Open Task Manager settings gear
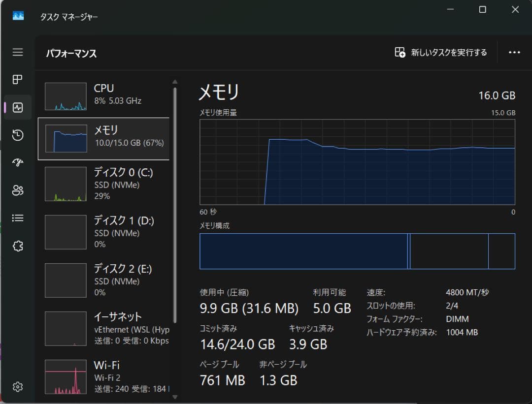The height and width of the screenshot is (404, 532). (x=18, y=387)
